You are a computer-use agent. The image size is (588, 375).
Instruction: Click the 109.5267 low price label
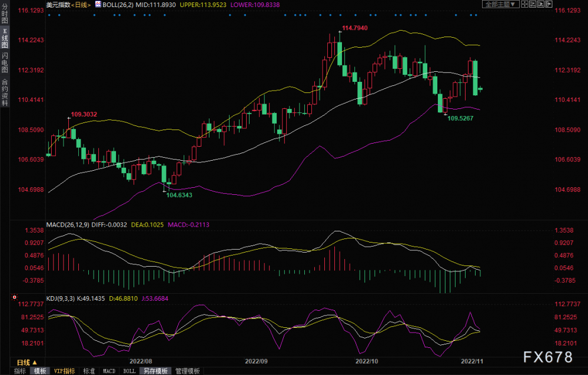[460, 118]
